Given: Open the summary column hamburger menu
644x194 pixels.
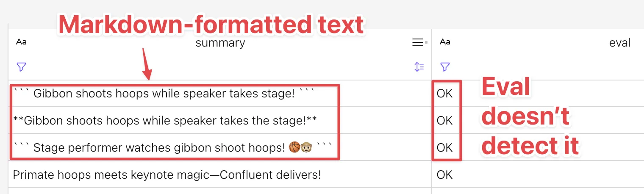Looking at the screenshot, I should [x=417, y=42].
